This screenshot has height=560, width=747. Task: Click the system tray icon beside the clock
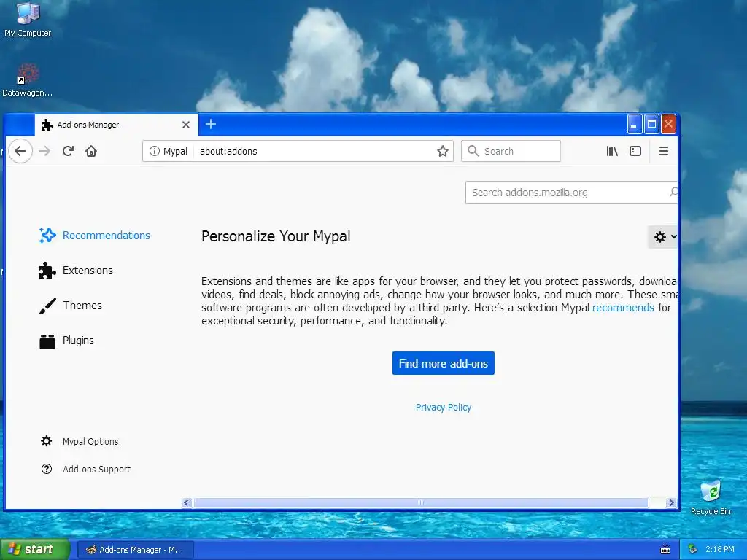693,550
